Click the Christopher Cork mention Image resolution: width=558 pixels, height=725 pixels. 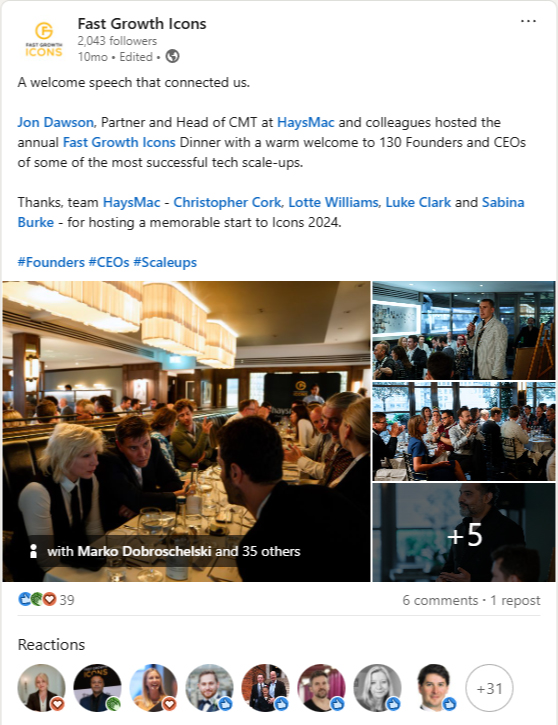[227, 203]
